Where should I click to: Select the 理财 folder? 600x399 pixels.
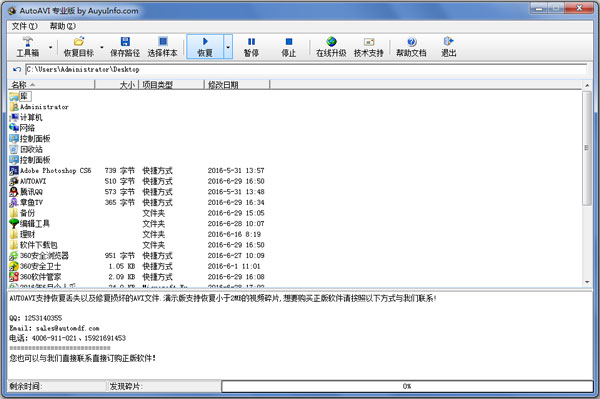[x=22, y=234]
